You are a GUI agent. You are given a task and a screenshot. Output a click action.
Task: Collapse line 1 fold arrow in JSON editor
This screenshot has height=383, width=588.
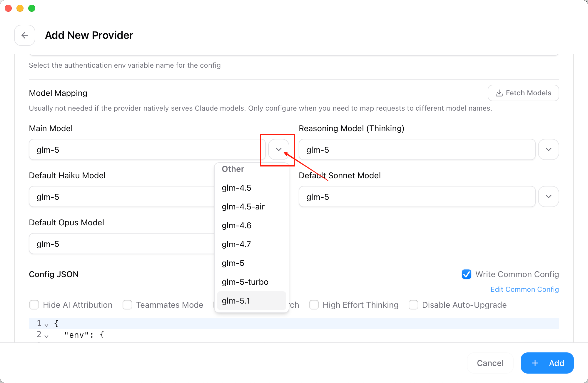[x=46, y=325]
